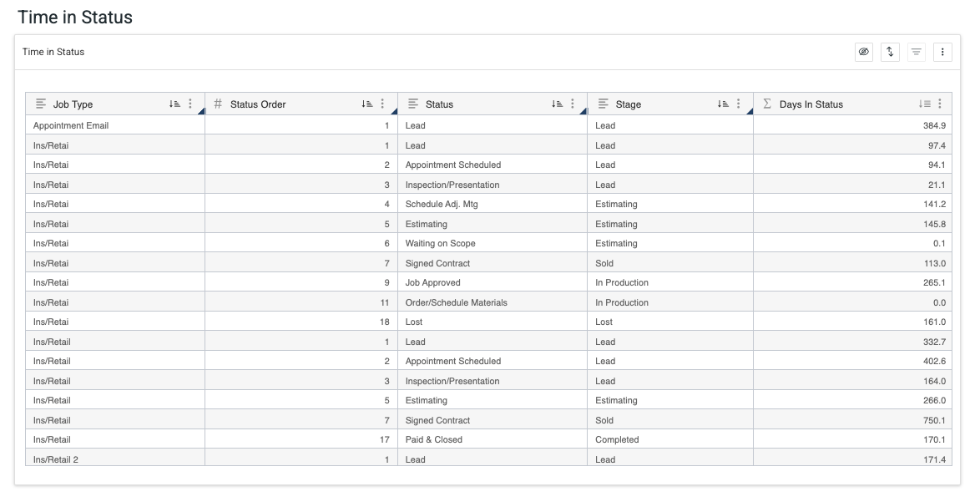
Task: Select the Appointment Email cell
Action: tap(115, 125)
